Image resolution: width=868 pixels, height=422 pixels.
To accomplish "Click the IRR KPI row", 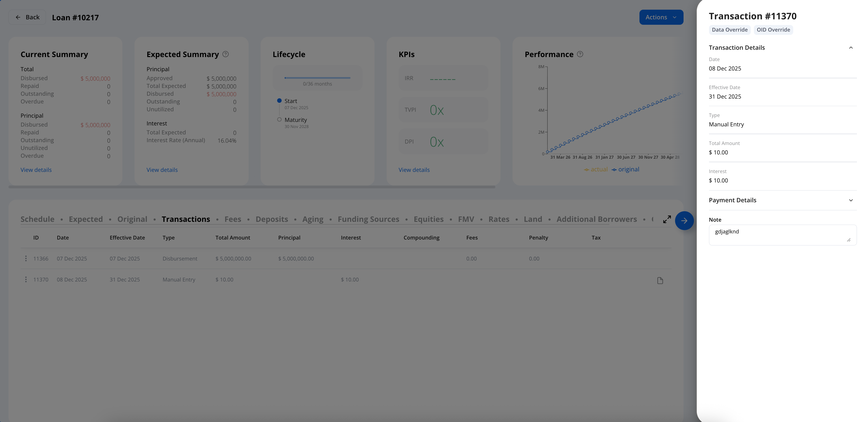I will click(x=443, y=78).
